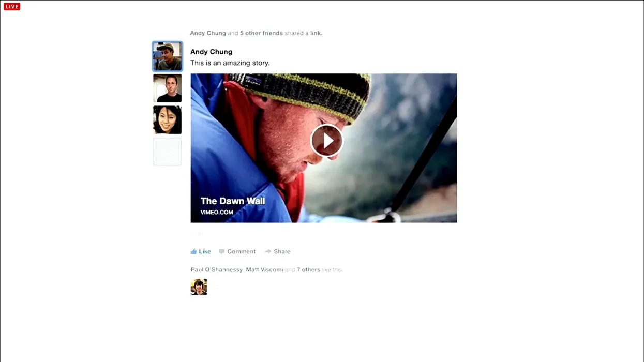Select the second friend avatar thumbnail
The height and width of the screenshot is (362, 644).
tap(167, 88)
